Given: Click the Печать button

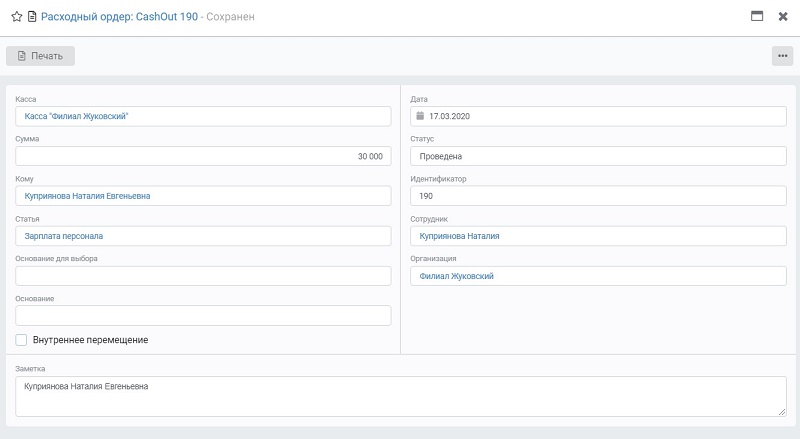Looking at the screenshot, I should pyautogui.click(x=40, y=56).
